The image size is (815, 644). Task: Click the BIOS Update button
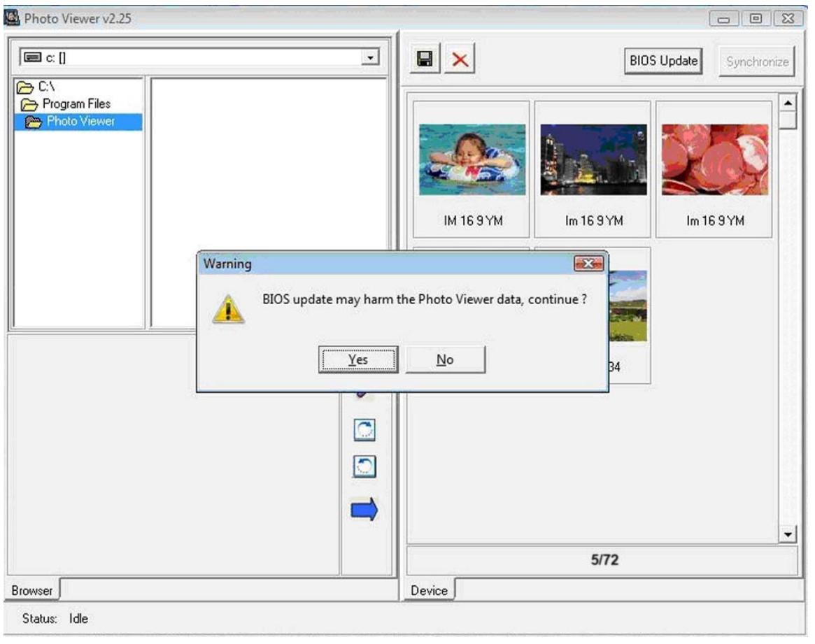tap(663, 61)
